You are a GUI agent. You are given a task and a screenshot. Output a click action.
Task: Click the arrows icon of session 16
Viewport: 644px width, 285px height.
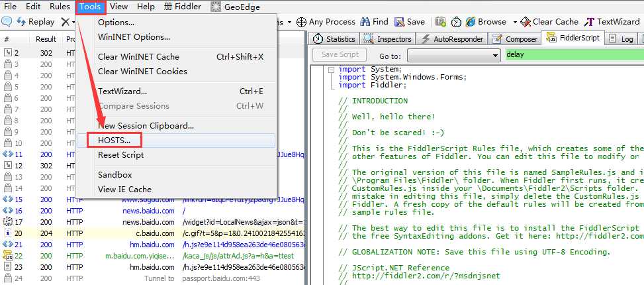point(8,211)
